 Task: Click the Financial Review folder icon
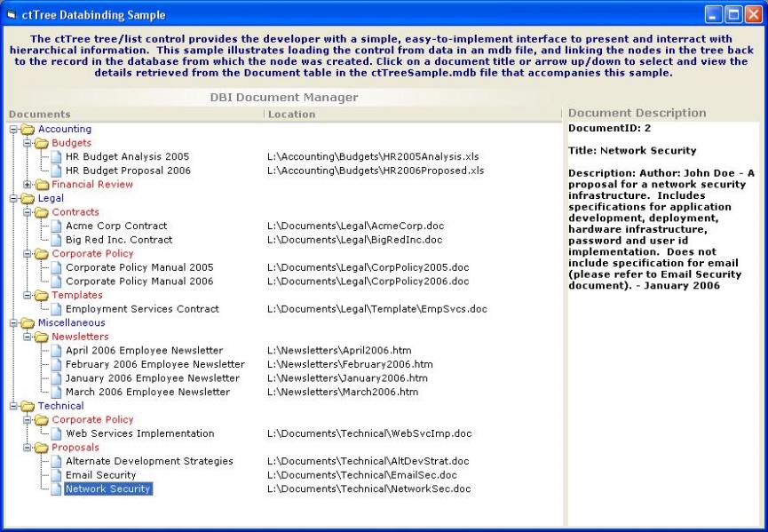tap(39, 184)
